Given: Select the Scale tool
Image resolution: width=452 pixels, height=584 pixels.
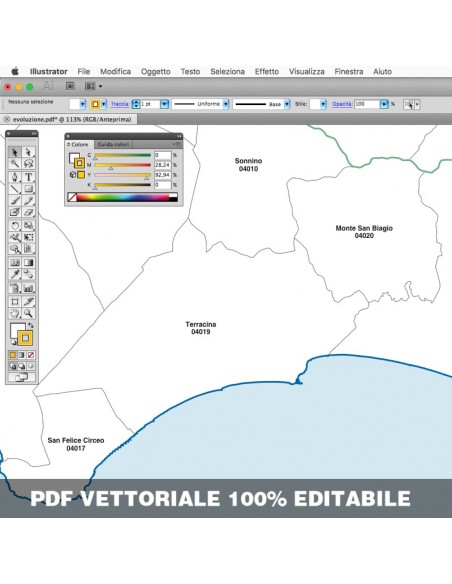Looking at the screenshot, I should pyautogui.click(x=29, y=225).
